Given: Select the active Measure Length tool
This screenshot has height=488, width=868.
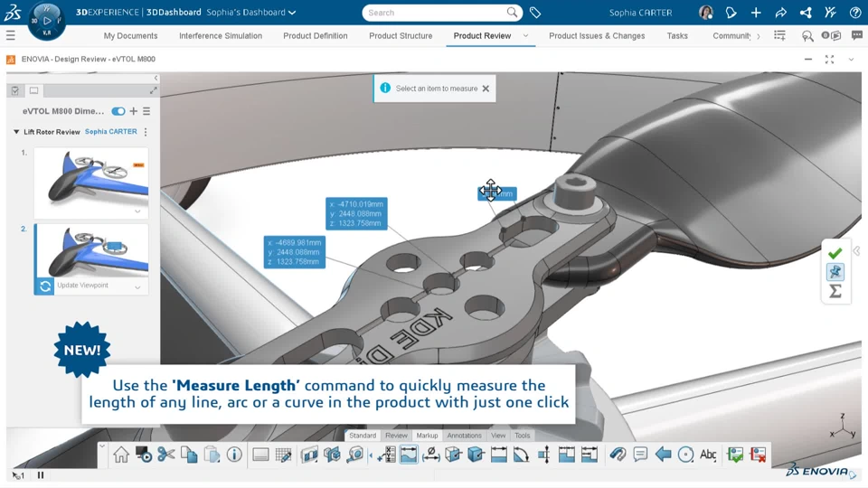Looking at the screenshot, I should click(409, 455).
